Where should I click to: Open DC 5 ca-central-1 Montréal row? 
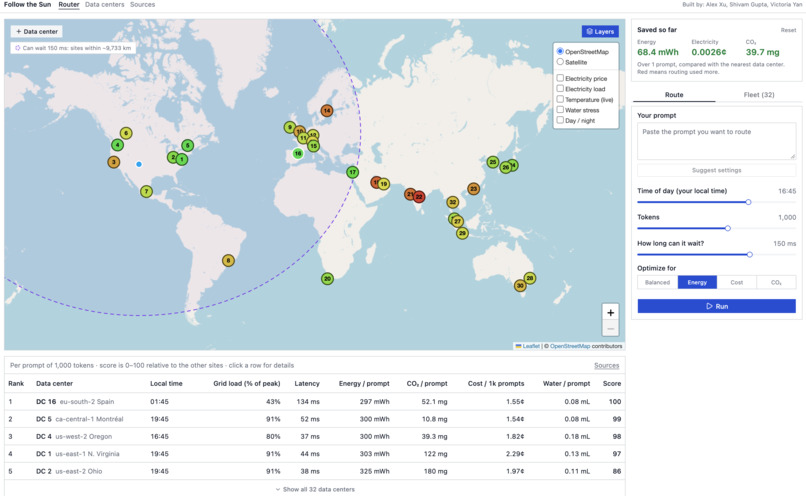tap(315, 419)
